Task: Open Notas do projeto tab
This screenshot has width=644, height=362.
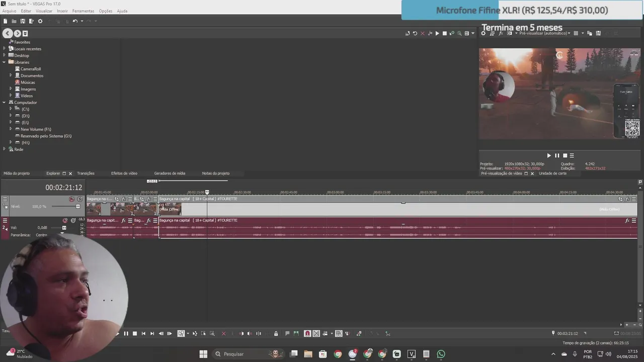Action: click(216, 173)
